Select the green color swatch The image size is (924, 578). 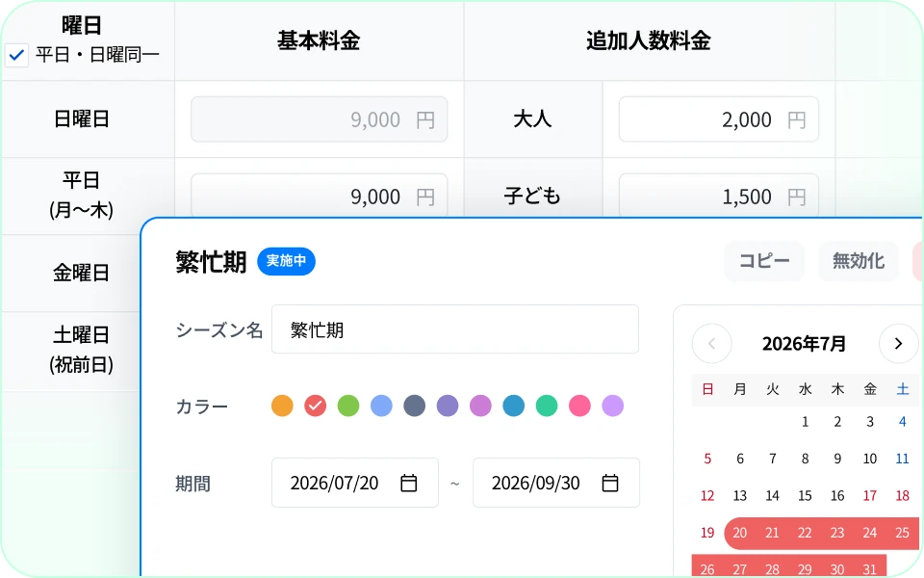[348, 406]
